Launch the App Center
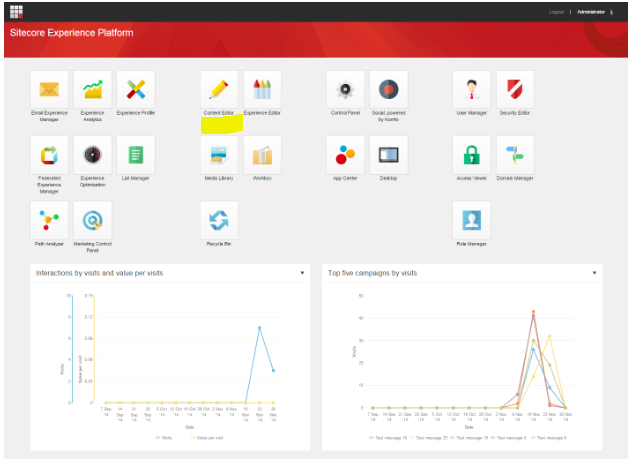 [x=345, y=155]
